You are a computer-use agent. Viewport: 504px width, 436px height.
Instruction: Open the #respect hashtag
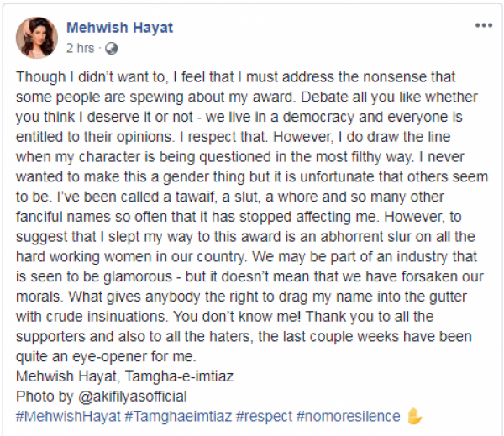[262, 415]
